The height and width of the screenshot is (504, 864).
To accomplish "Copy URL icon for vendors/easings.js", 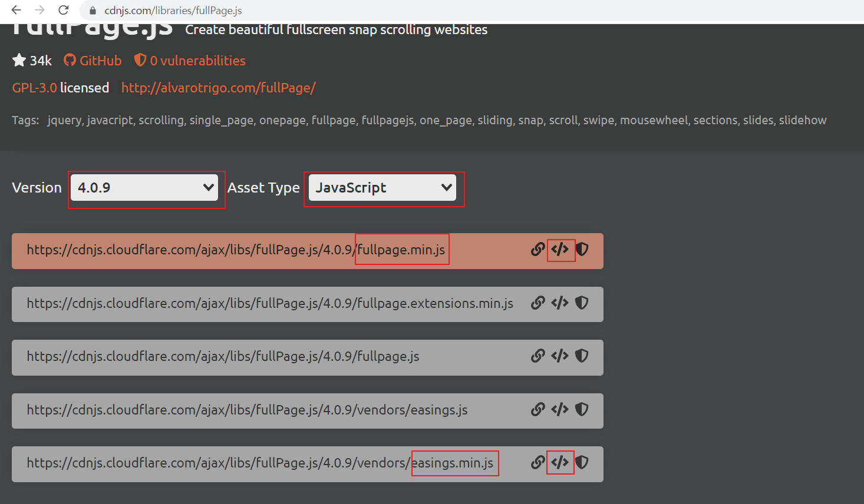I will [x=537, y=410].
